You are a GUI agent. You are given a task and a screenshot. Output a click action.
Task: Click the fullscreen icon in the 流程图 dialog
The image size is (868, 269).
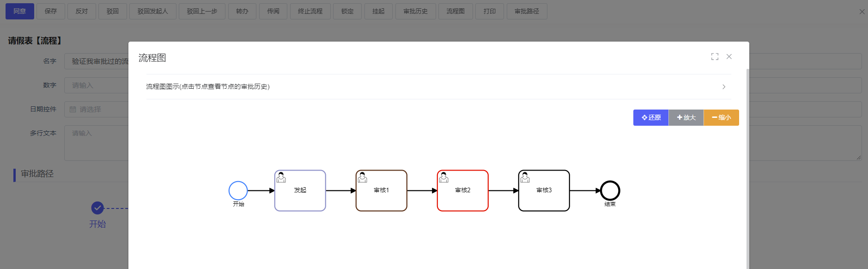pyautogui.click(x=715, y=56)
